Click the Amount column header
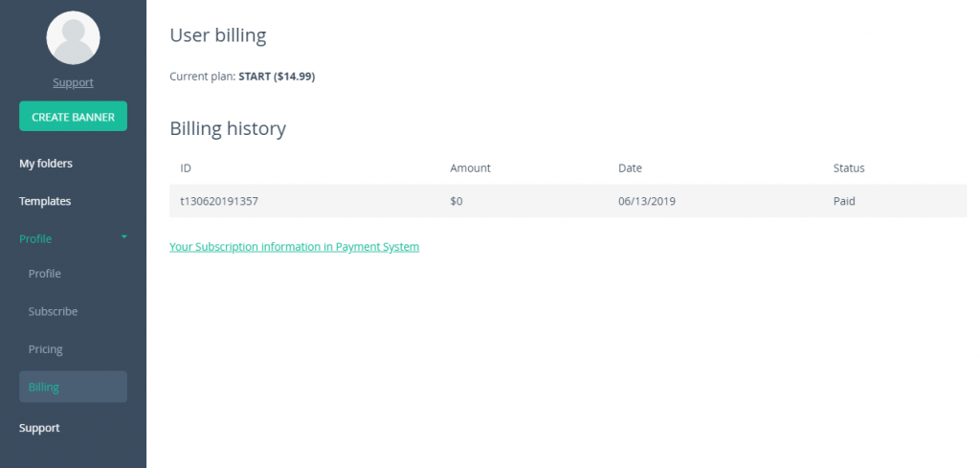980x468 pixels. pos(470,168)
